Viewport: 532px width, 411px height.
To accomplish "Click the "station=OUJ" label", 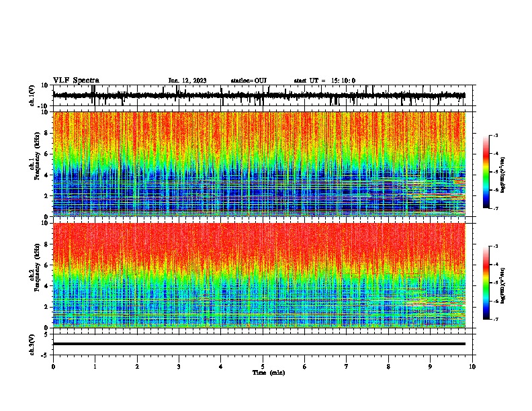I will (249, 81).
